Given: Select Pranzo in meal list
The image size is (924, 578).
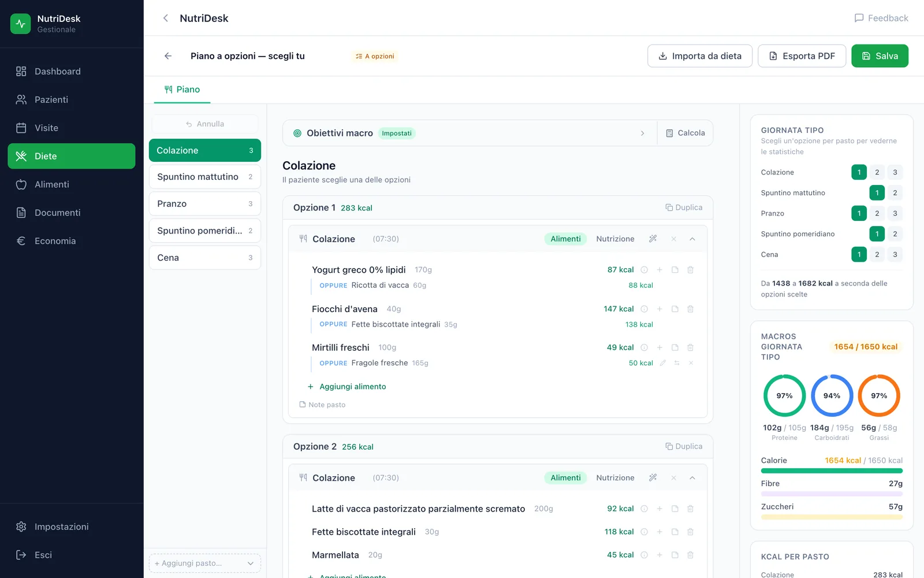Looking at the screenshot, I should pos(205,203).
